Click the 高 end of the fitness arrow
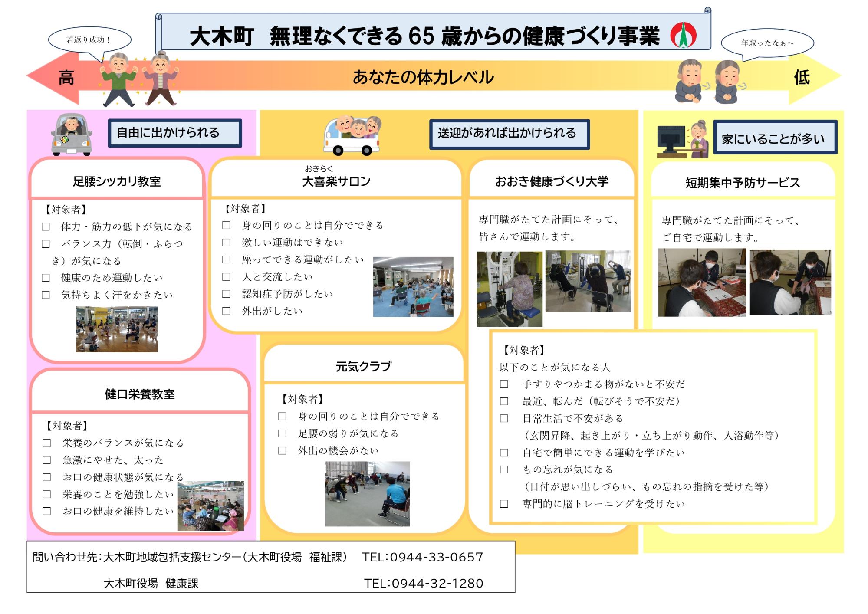The width and height of the screenshot is (868, 614). click(x=66, y=78)
